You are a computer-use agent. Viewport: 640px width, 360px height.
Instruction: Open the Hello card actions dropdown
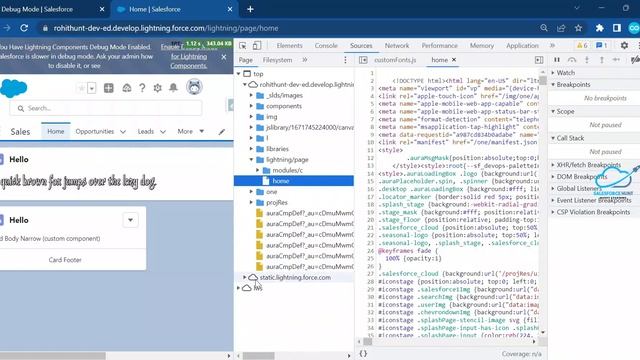click(131, 220)
